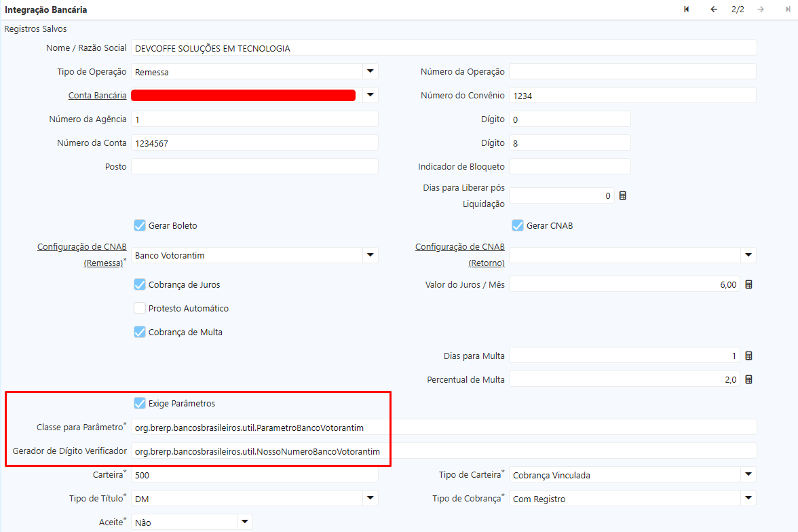Open calculator beside Dias para Multa
798x532 pixels.
coord(749,356)
